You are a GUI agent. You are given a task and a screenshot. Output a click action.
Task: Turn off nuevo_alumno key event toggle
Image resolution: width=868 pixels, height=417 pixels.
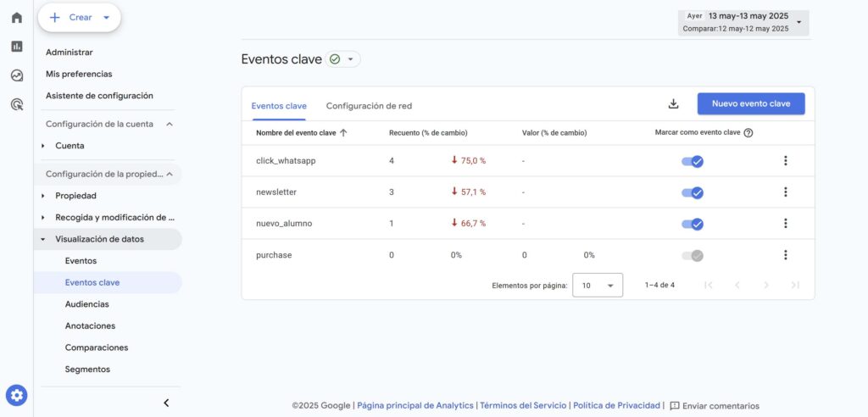click(x=693, y=224)
